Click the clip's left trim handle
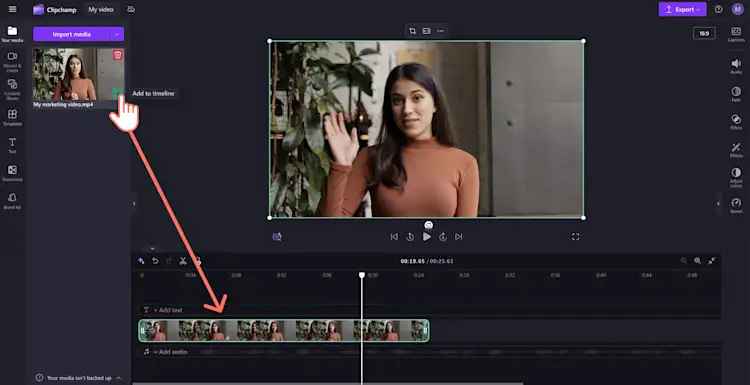The image size is (750, 385). (x=142, y=330)
